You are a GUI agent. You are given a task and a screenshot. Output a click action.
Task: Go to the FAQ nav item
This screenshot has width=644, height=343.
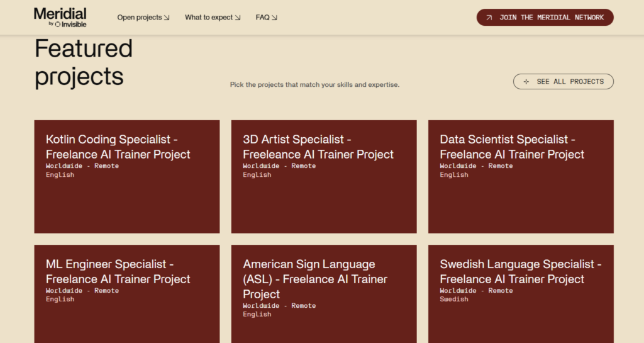(262, 18)
